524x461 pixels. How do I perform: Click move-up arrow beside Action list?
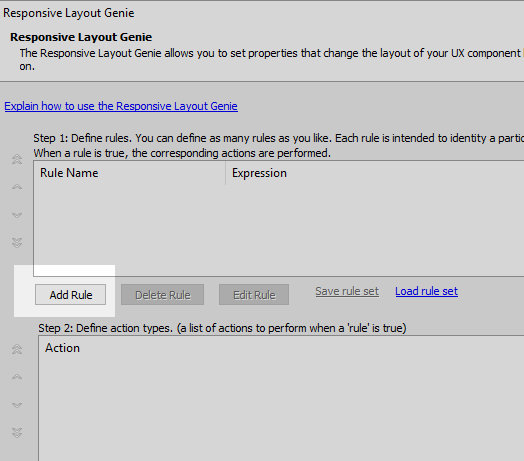17,377
